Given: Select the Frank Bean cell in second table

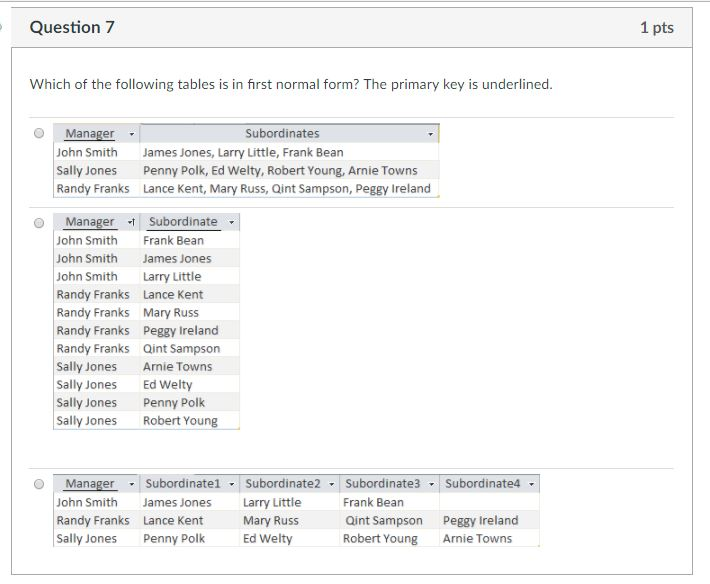Looking at the screenshot, I should pyautogui.click(x=173, y=240).
